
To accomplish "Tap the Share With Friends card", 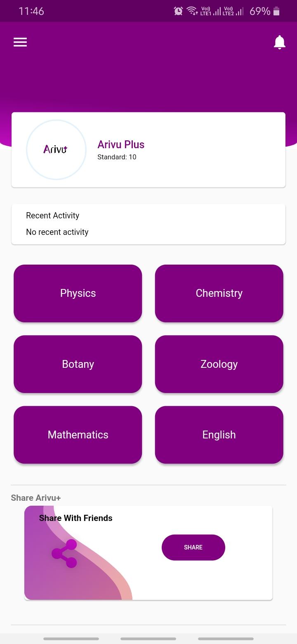I will (148, 553).
